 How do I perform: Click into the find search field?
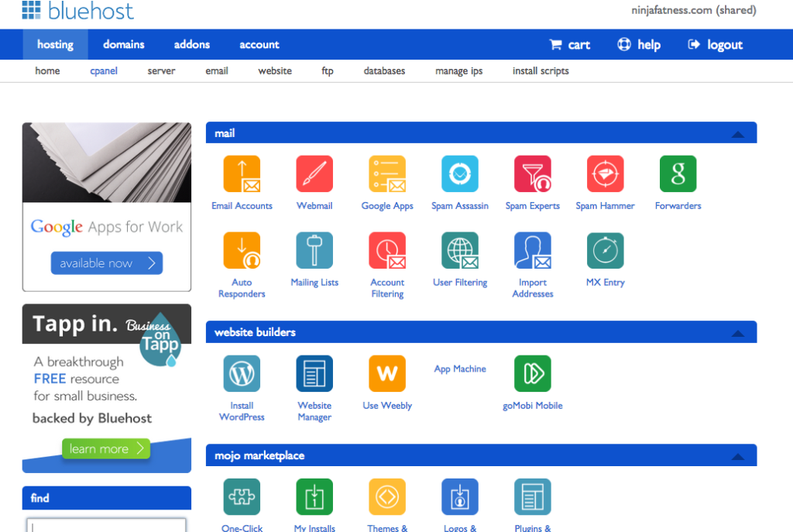[106, 525]
